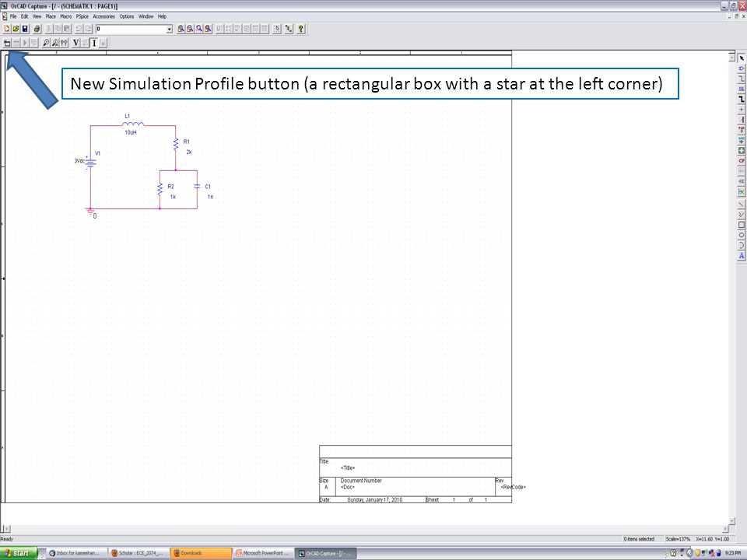
Task: Open the File menu
Action: click(x=13, y=16)
